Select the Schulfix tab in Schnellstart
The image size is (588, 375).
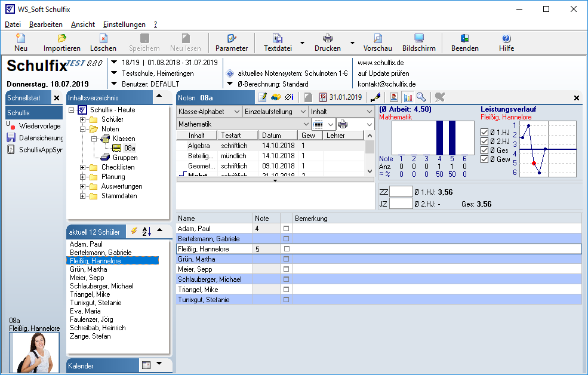pyautogui.click(x=34, y=112)
